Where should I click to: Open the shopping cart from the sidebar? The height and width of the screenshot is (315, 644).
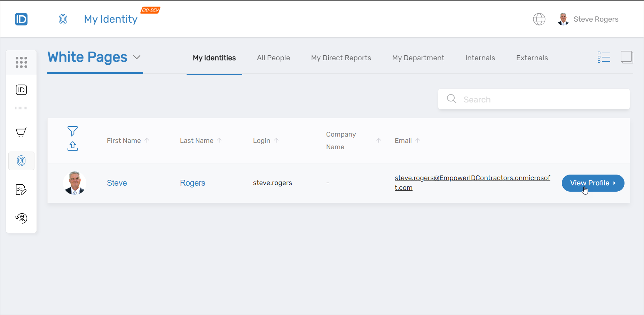(21, 132)
